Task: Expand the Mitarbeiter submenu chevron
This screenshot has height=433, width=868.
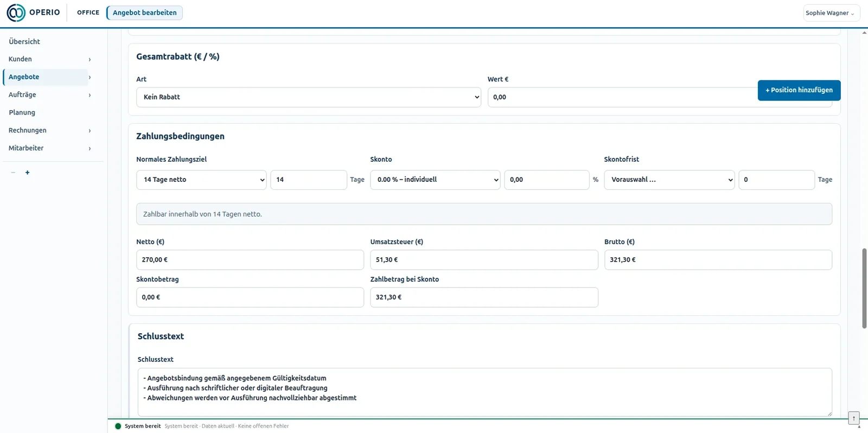Action: click(90, 148)
